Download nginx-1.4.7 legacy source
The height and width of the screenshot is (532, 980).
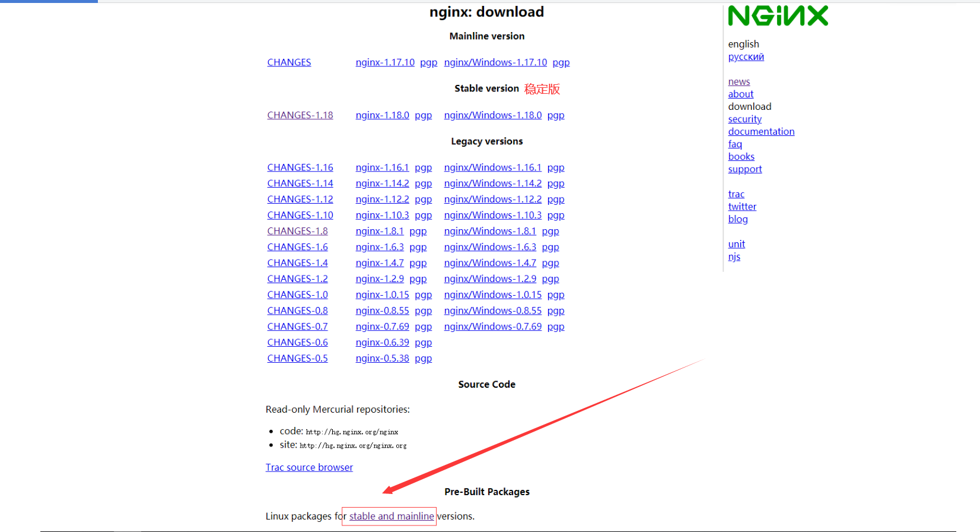click(x=380, y=263)
